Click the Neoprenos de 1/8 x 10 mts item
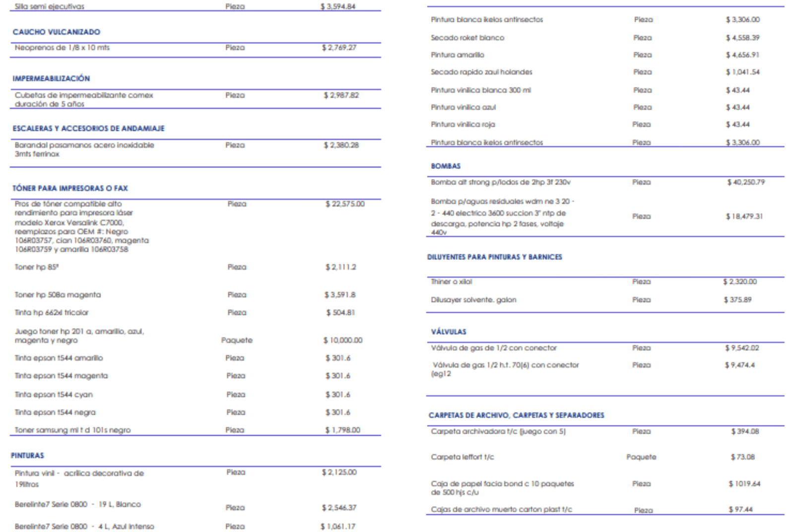 [x=62, y=48]
